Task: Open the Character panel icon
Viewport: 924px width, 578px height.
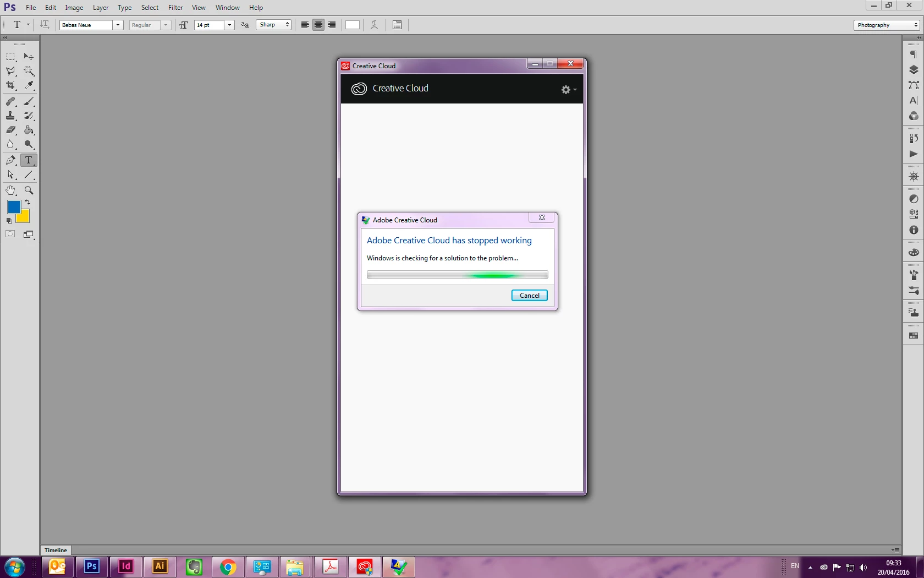Action: click(x=914, y=101)
